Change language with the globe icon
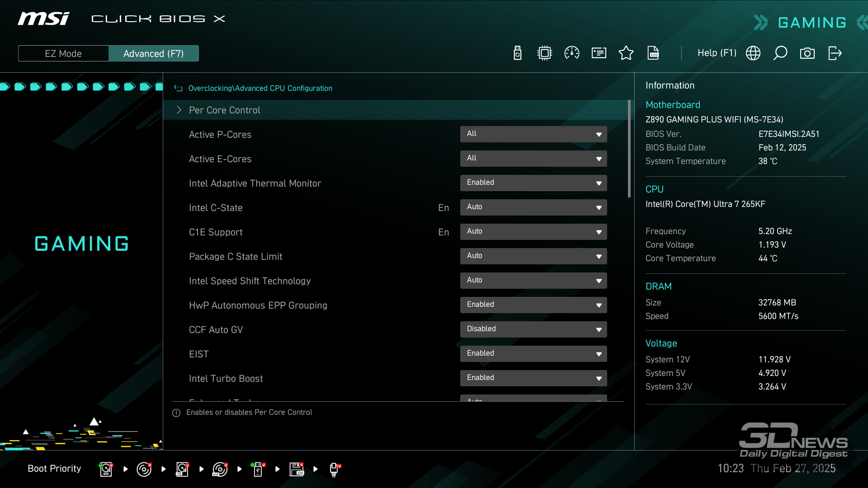 tap(753, 53)
